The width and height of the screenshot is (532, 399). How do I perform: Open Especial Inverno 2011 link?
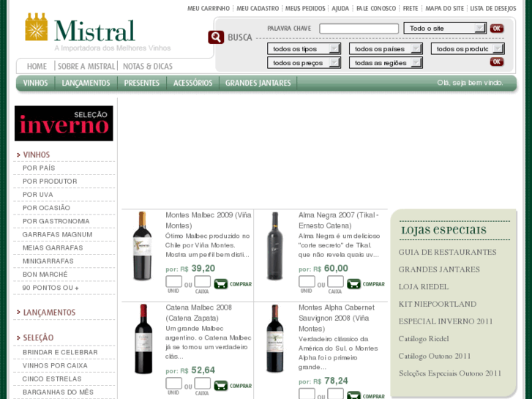coord(446,321)
